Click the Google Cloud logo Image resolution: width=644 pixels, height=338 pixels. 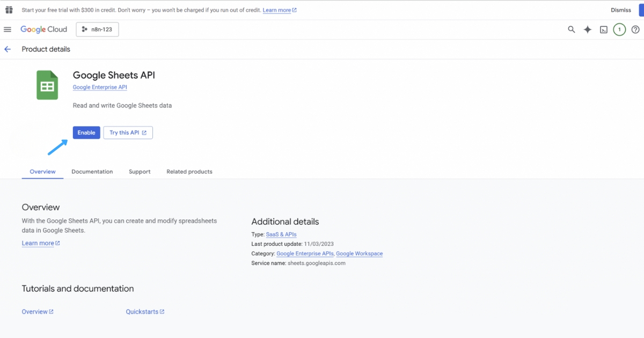(43, 30)
